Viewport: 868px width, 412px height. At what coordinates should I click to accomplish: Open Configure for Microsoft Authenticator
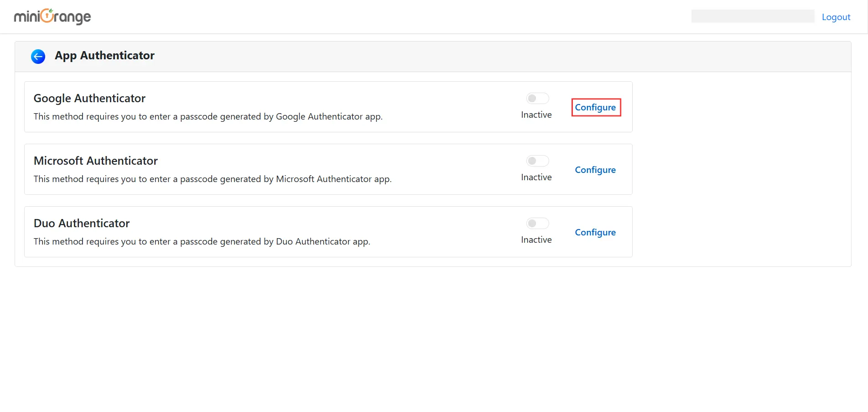click(x=595, y=170)
